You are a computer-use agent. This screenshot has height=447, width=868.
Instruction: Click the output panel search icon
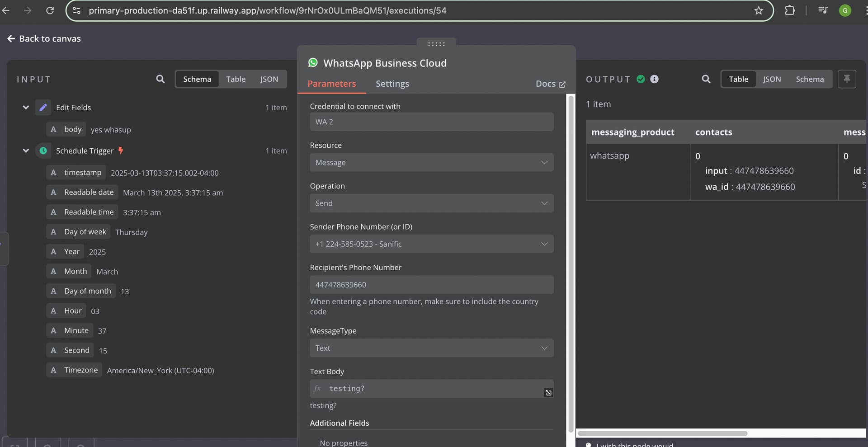[706, 79]
